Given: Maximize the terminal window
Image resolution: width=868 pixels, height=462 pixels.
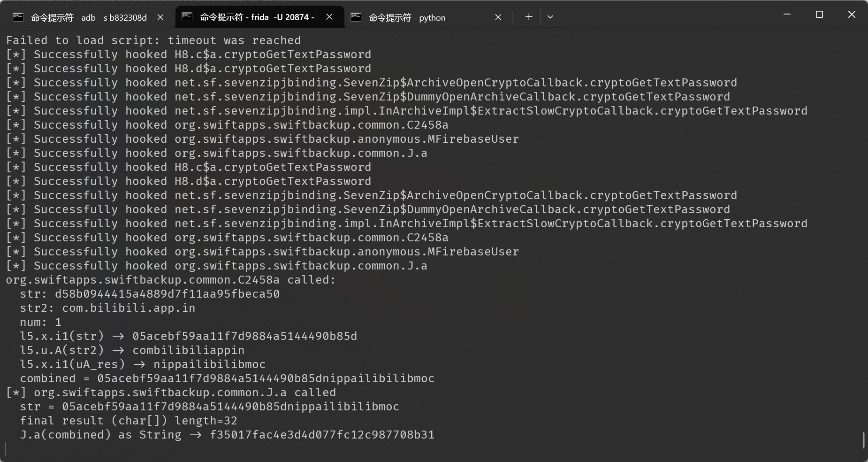Looking at the screenshot, I should 819,15.
